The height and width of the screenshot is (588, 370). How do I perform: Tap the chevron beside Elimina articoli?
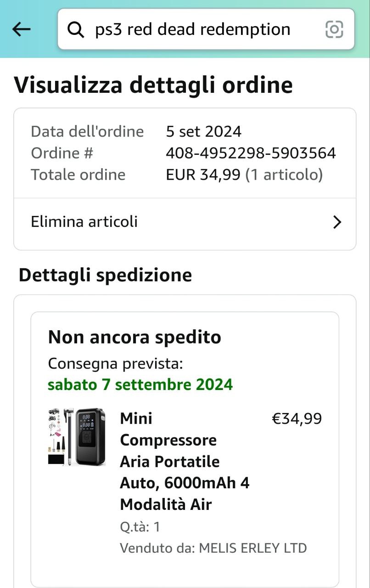click(x=337, y=222)
